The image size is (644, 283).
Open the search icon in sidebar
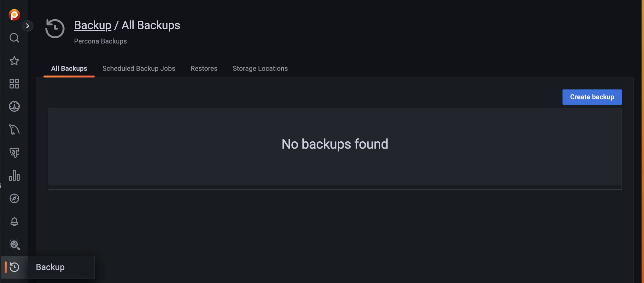14,38
